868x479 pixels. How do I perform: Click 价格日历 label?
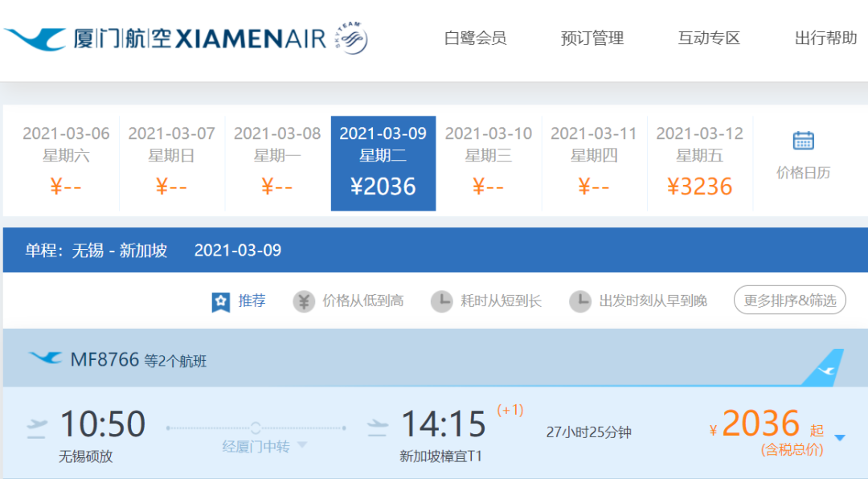(803, 173)
